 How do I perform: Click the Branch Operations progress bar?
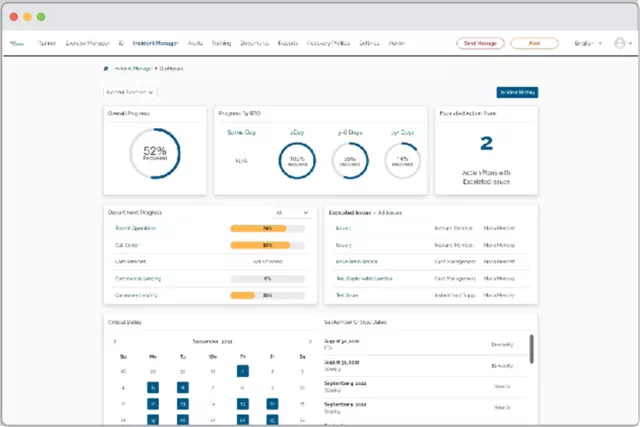(x=268, y=229)
